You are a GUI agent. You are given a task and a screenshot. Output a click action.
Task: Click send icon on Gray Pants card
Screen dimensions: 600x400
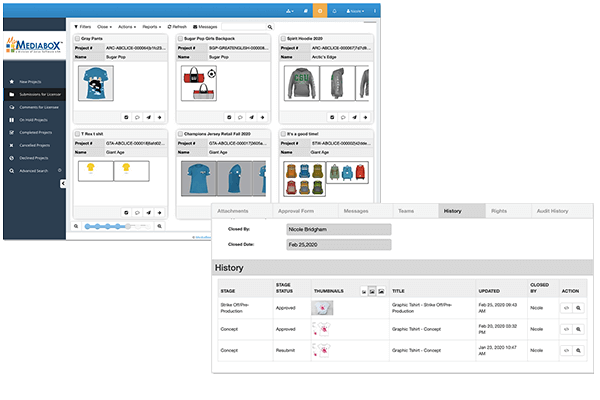tap(150, 115)
